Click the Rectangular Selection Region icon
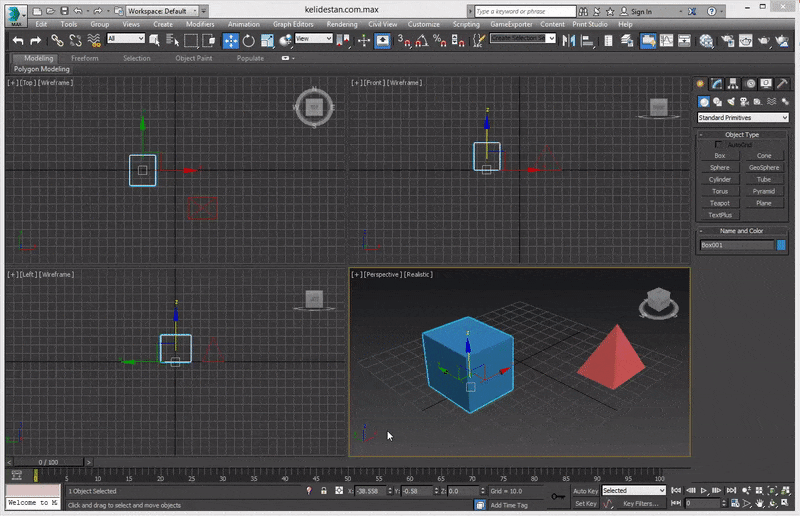 point(191,41)
